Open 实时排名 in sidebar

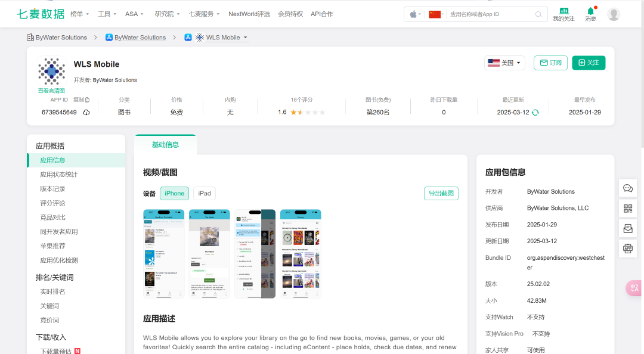tap(52, 291)
